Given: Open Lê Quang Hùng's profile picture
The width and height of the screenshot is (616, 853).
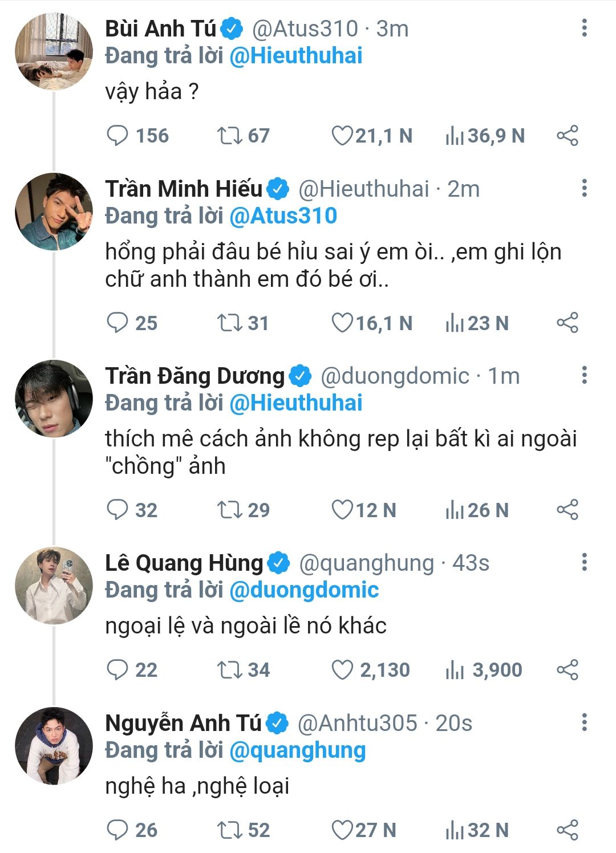Looking at the screenshot, I should coord(54,586).
